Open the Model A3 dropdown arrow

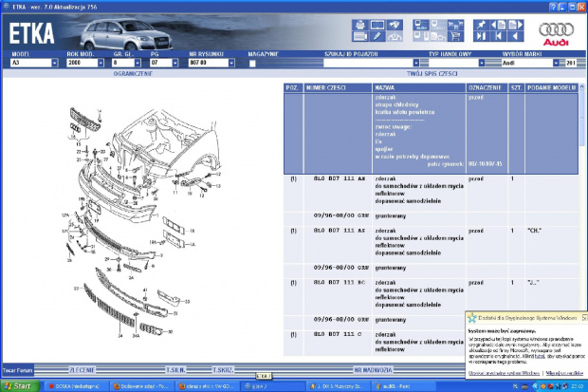[x=55, y=63]
